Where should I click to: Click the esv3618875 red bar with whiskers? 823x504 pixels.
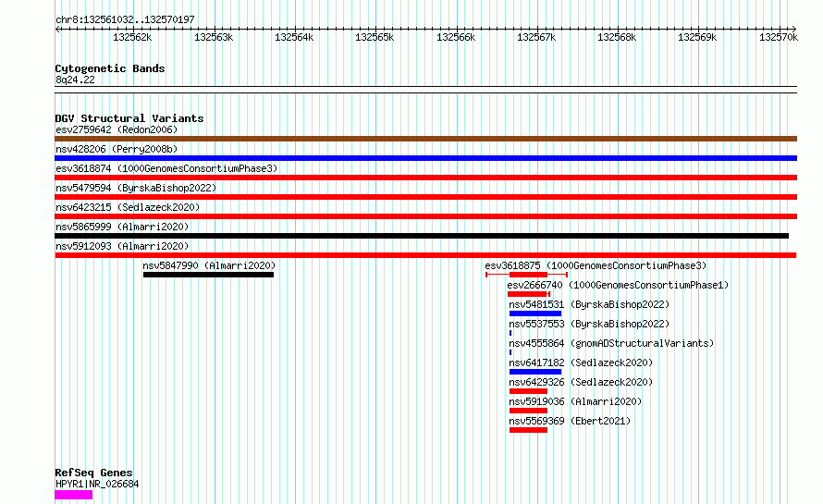pyautogui.click(x=527, y=275)
